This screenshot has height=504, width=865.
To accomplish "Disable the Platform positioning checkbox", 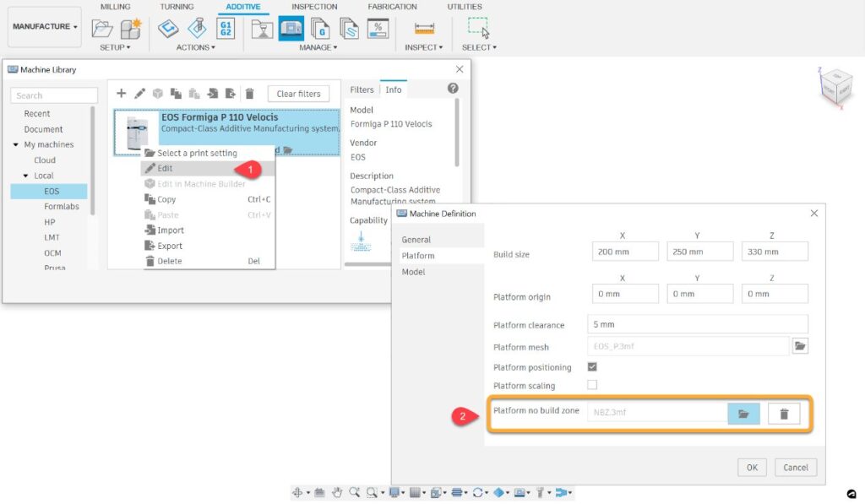I will [x=592, y=366].
